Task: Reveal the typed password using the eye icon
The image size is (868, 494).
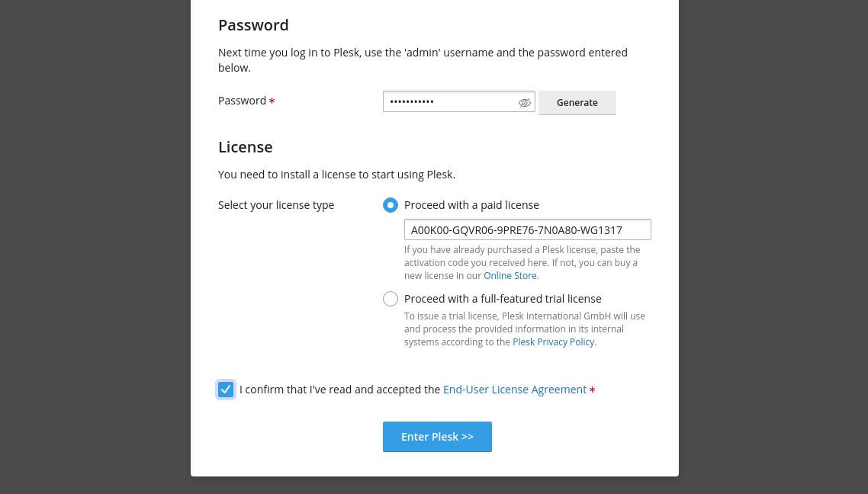Action: pos(525,102)
